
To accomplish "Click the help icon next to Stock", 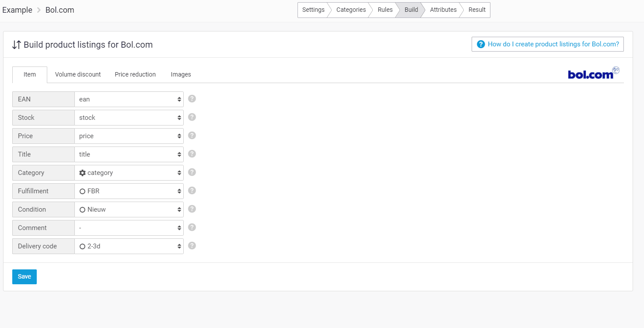I will click(192, 117).
